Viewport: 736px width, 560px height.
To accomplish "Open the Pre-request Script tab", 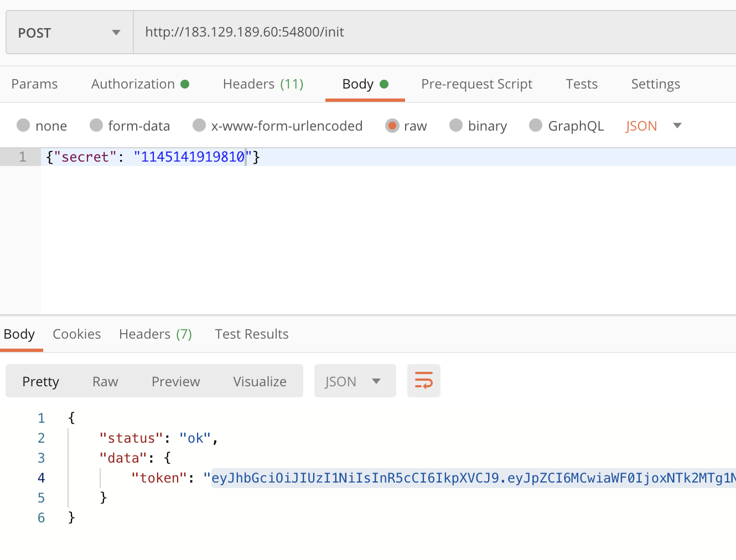I will 477,84.
